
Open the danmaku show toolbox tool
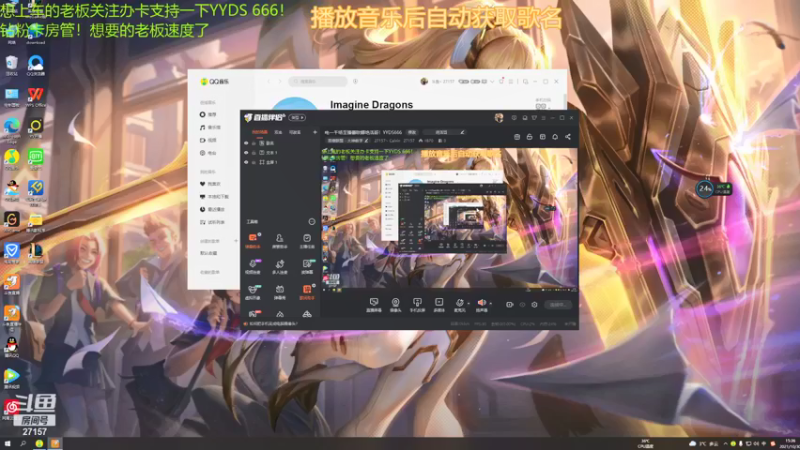(x=280, y=292)
